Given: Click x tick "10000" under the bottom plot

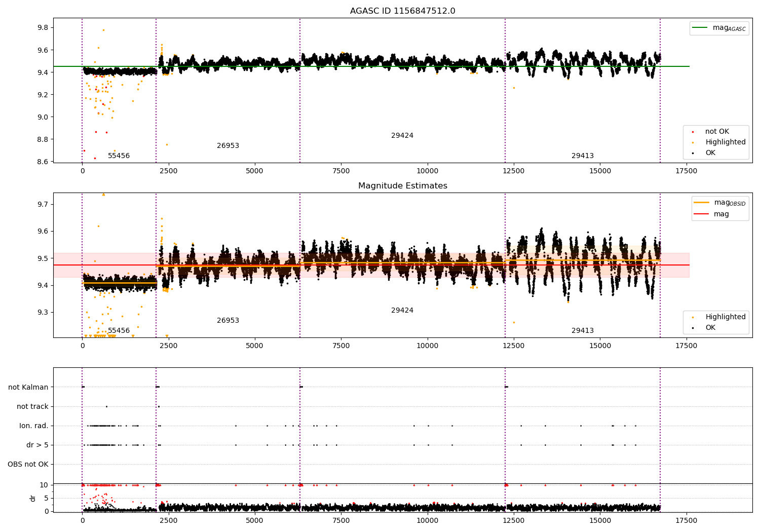Looking at the screenshot, I should click(x=427, y=521).
